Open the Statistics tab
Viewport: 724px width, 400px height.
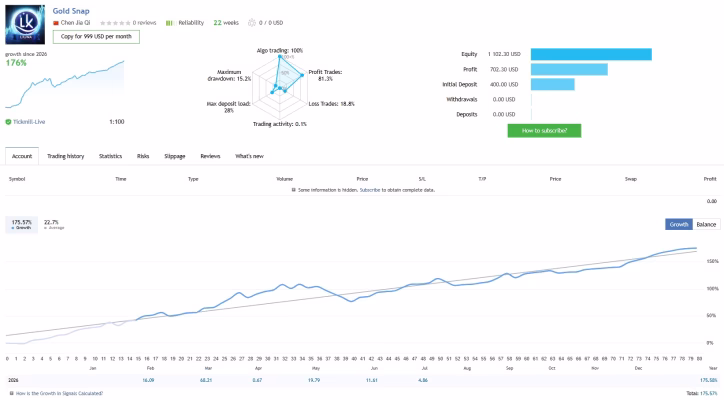pyautogui.click(x=110, y=156)
